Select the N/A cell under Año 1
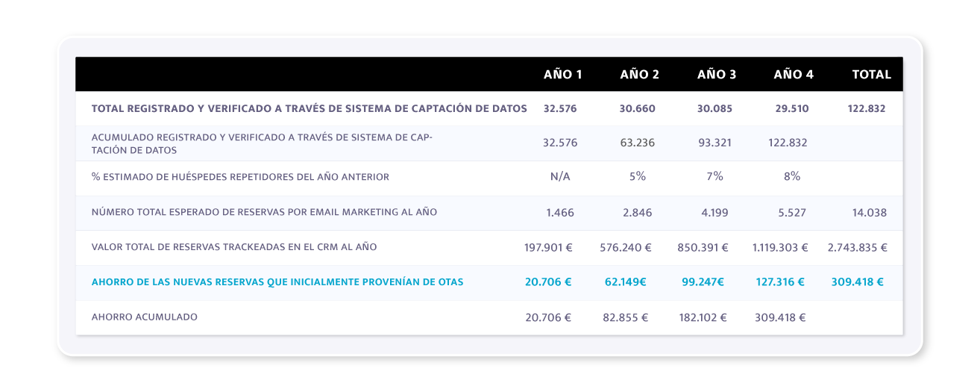 (560, 177)
